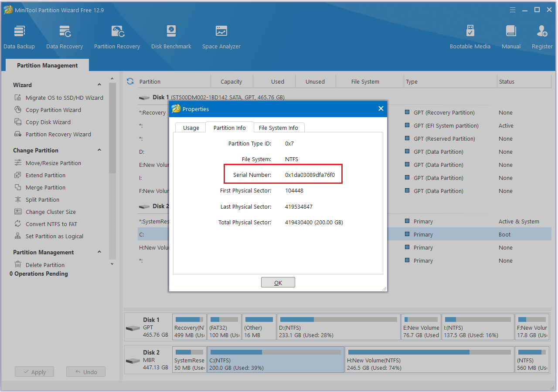Select the Partition Management main tab
This screenshot has width=558, height=392.
coord(48,65)
